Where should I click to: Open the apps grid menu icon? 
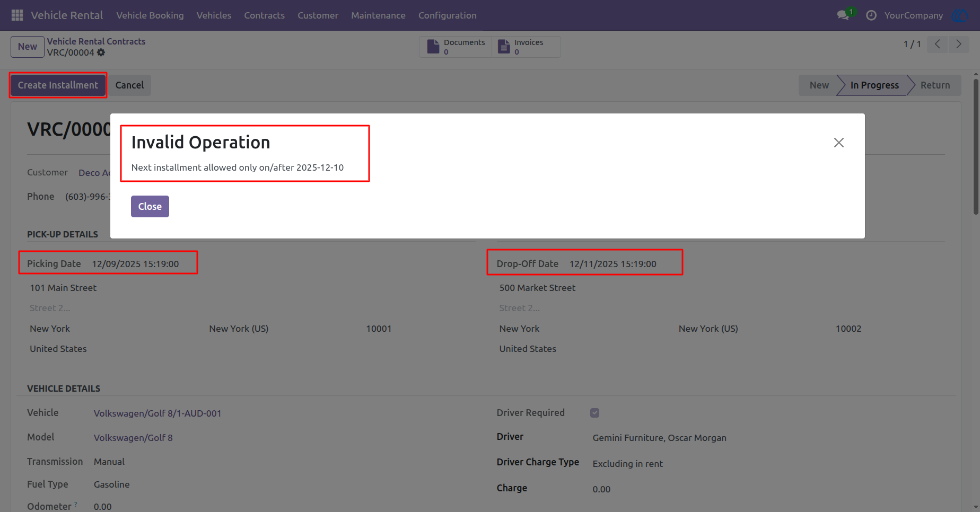(x=17, y=15)
